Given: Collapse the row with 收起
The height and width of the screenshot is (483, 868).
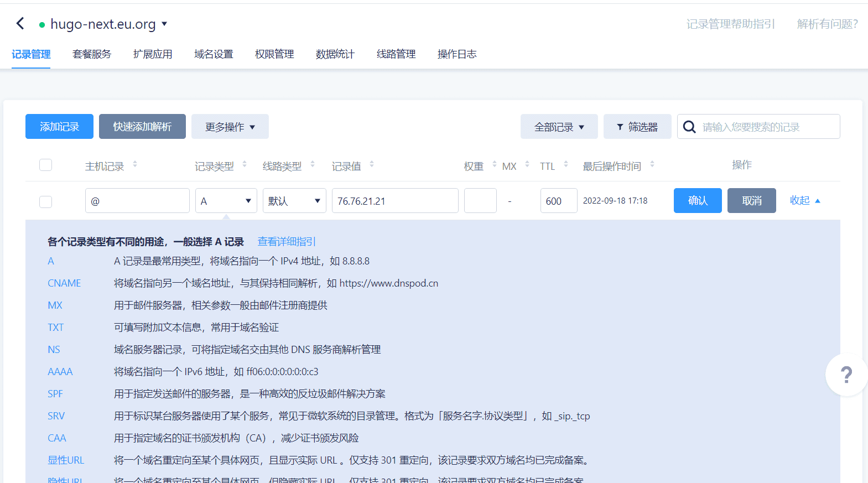Looking at the screenshot, I should [x=805, y=200].
